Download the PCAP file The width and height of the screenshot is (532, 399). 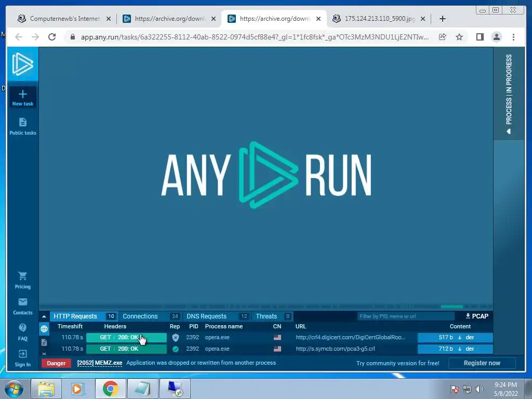click(x=477, y=316)
